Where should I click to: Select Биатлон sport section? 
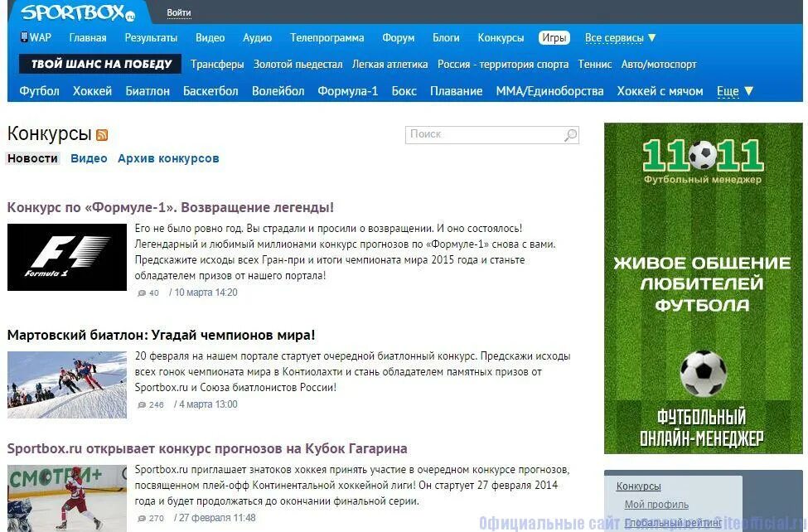click(148, 91)
